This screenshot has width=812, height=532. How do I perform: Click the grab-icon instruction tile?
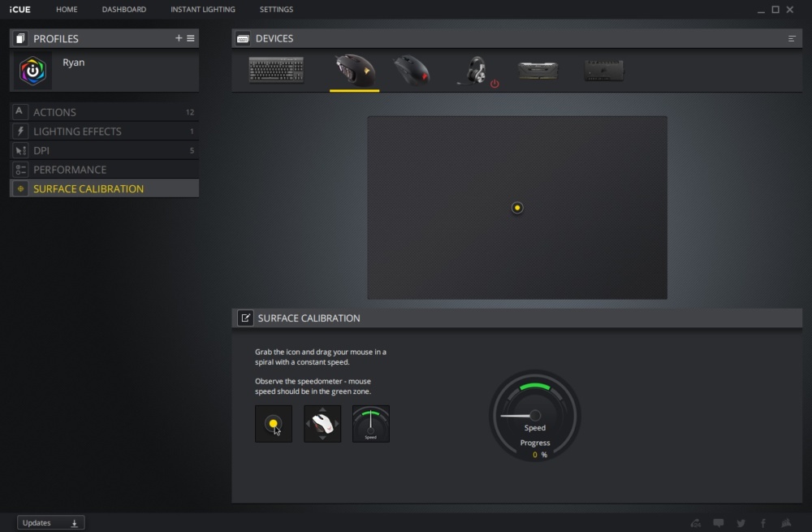coord(274,424)
